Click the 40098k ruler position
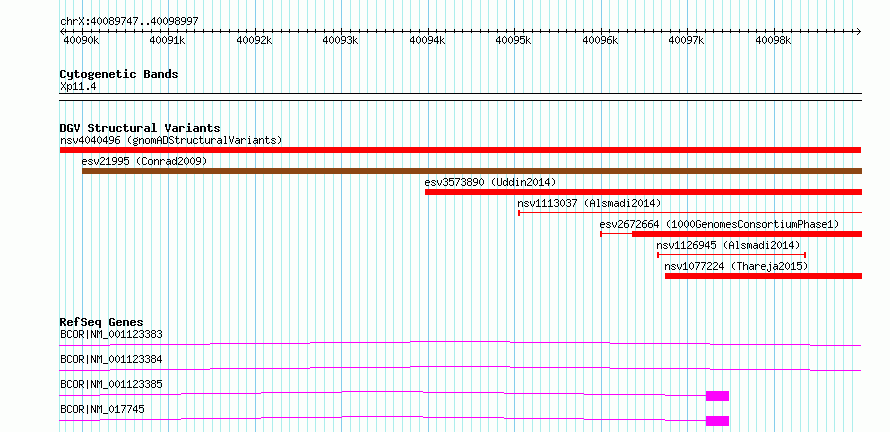The image size is (890, 432). tap(774, 41)
